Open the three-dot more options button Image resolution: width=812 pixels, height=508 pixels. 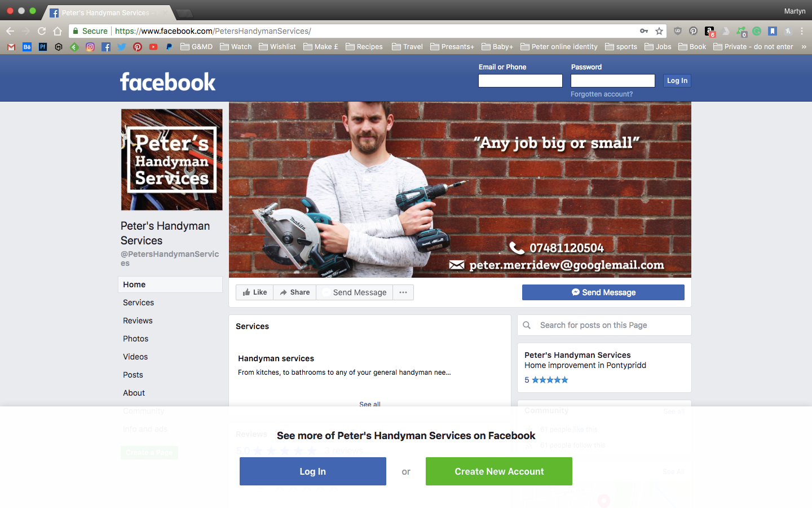(403, 292)
